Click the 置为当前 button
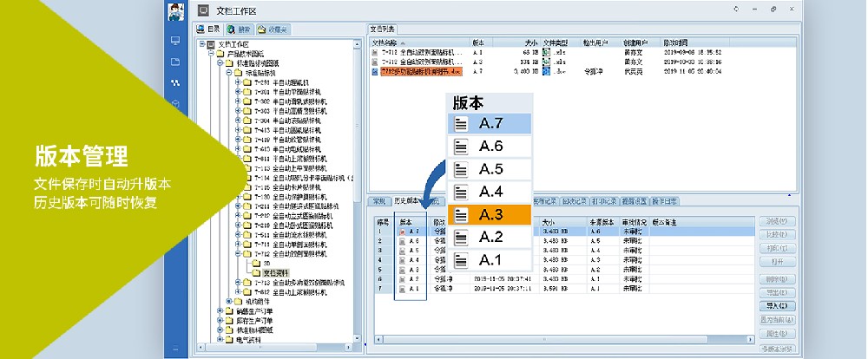The width and height of the screenshot is (868, 359). [777, 320]
